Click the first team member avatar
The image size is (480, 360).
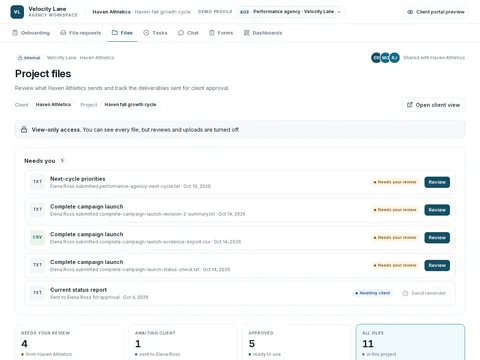(x=376, y=58)
